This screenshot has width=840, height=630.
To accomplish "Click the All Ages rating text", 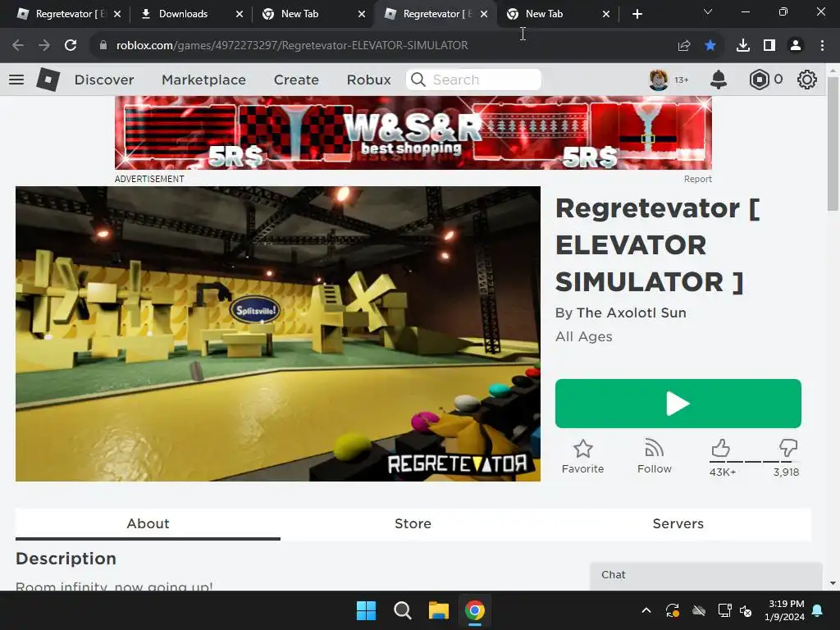I will pyautogui.click(x=584, y=336).
